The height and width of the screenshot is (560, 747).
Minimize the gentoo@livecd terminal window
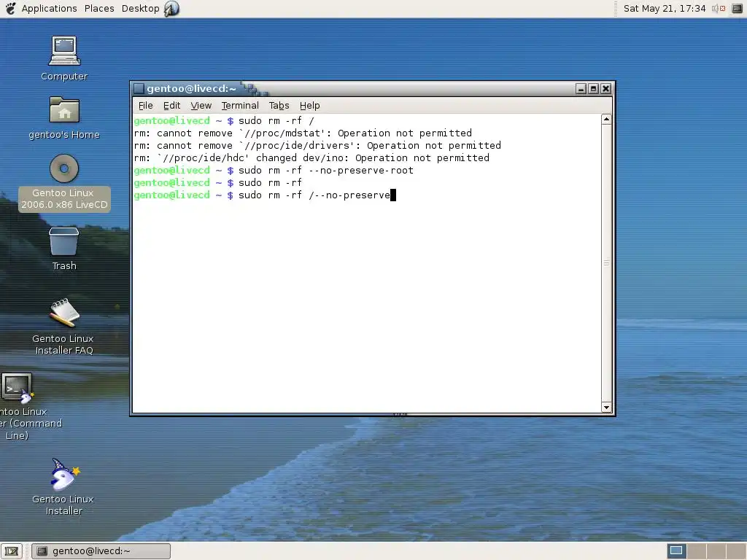point(581,88)
